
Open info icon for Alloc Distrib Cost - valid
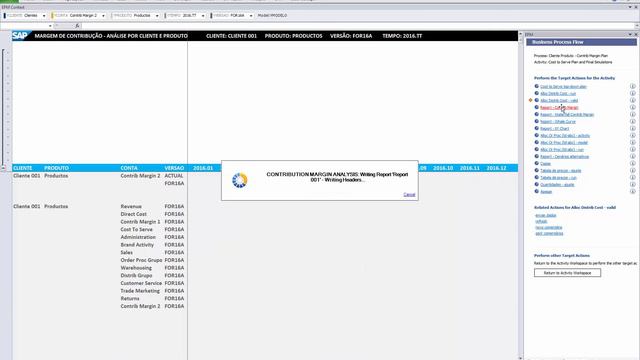[632, 100]
